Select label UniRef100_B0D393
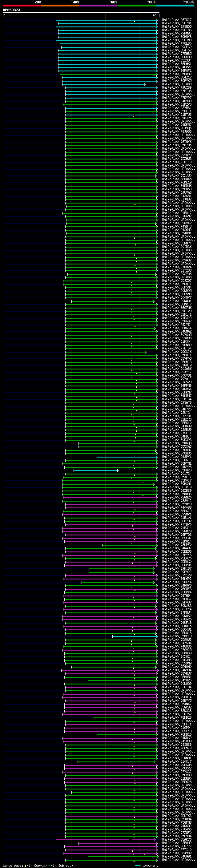 [x=176, y=440]
